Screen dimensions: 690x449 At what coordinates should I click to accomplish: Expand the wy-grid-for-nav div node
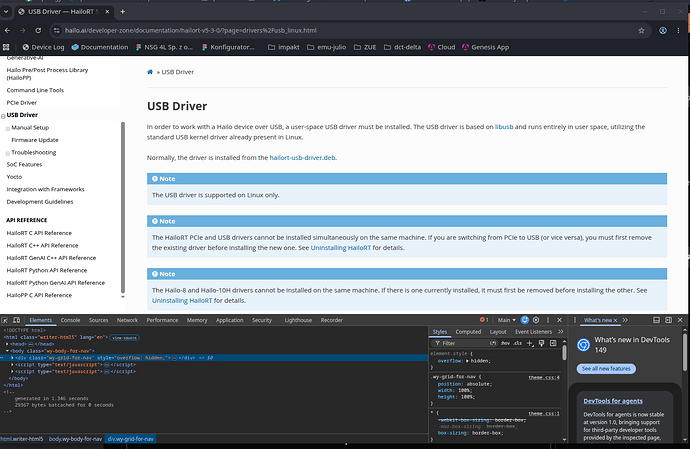pyautogui.click(x=12, y=358)
